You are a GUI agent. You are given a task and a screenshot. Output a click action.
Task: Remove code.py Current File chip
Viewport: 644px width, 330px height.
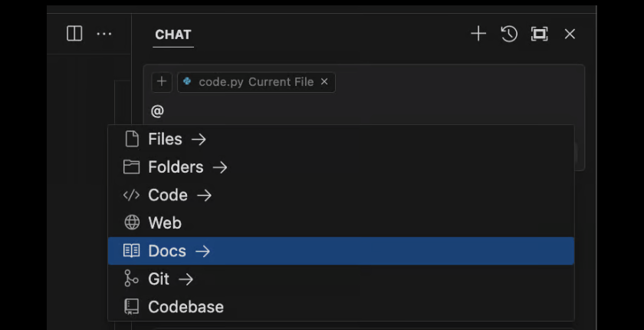(x=324, y=81)
